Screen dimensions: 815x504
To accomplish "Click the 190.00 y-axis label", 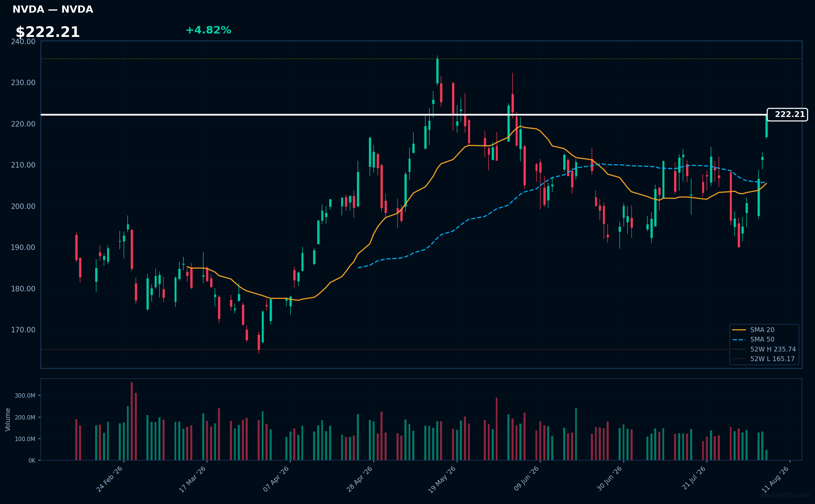I will pyautogui.click(x=23, y=247).
